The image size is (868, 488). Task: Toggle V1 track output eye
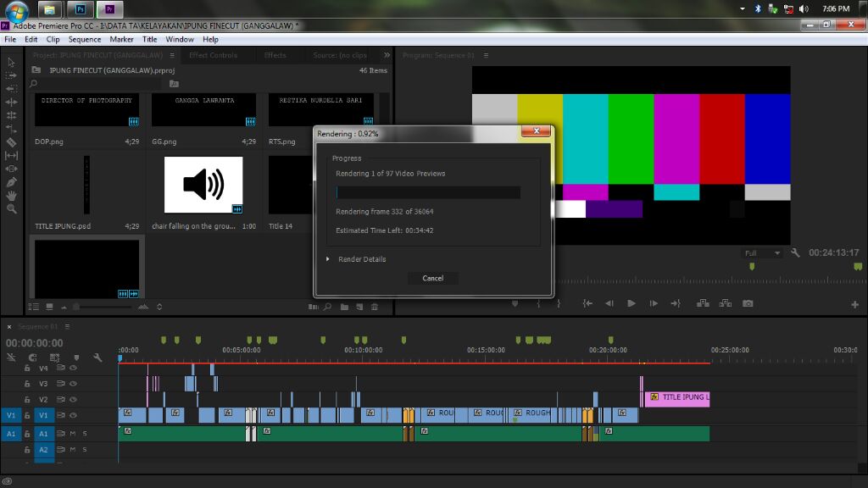tap(73, 415)
